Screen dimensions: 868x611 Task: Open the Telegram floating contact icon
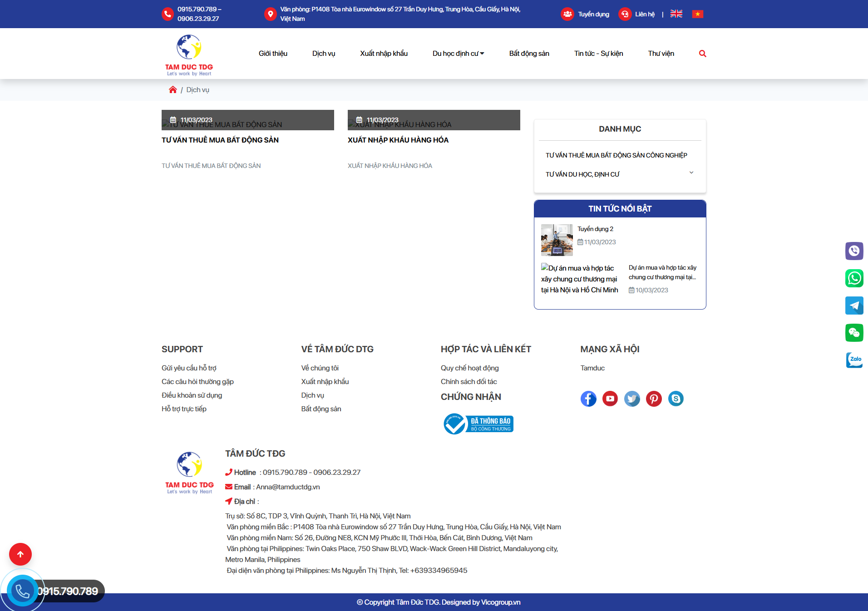[x=854, y=305]
